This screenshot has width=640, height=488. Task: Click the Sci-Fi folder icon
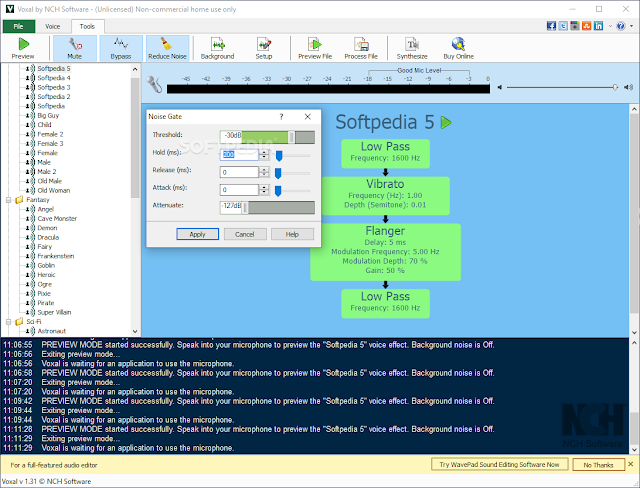click(19, 322)
